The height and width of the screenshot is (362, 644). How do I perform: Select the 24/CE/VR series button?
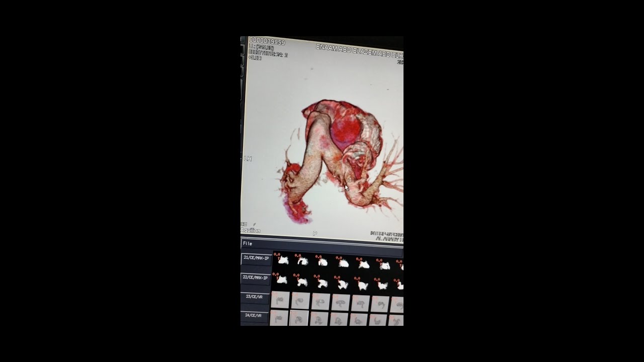tap(254, 317)
